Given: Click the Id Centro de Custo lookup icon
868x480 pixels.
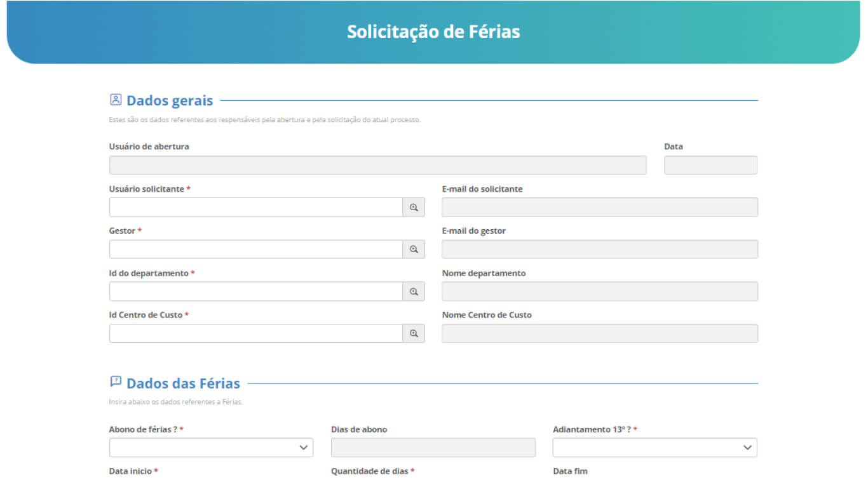Looking at the screenshot, I should click(414, 334).
